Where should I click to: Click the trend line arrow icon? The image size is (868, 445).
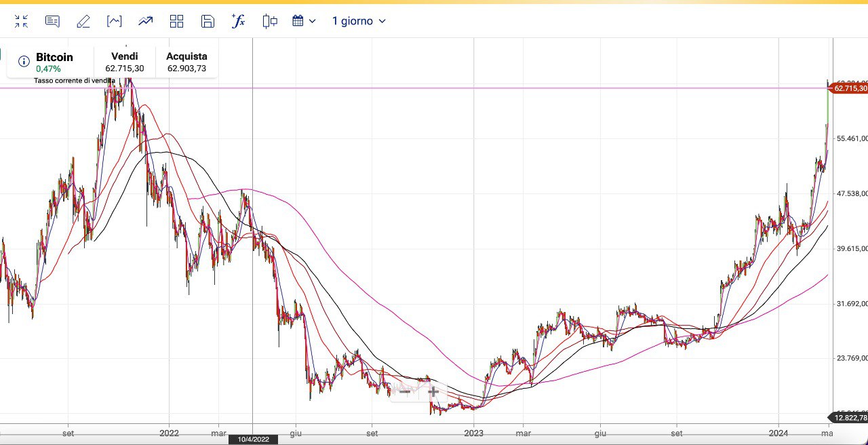tap(146, 21)
